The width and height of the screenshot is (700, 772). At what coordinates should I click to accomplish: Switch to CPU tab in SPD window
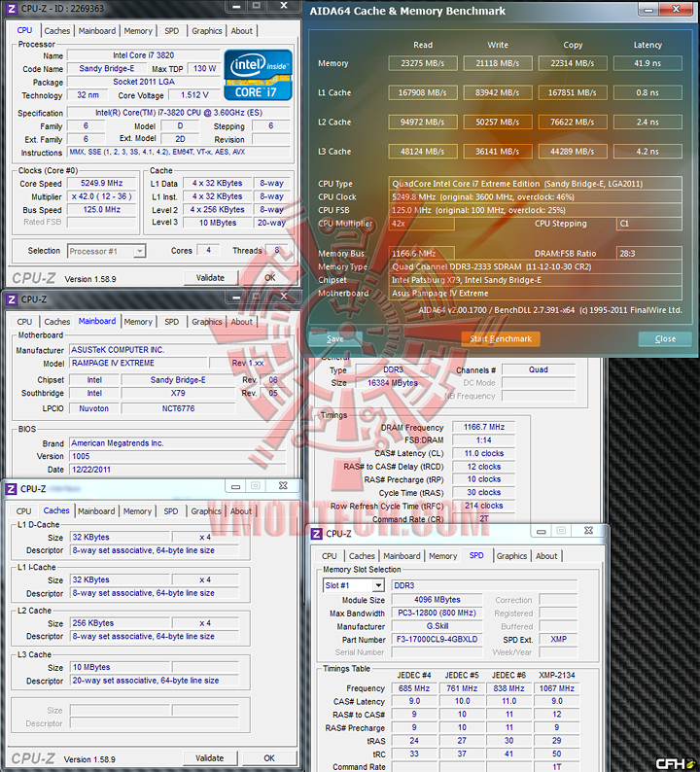[329, 556]
